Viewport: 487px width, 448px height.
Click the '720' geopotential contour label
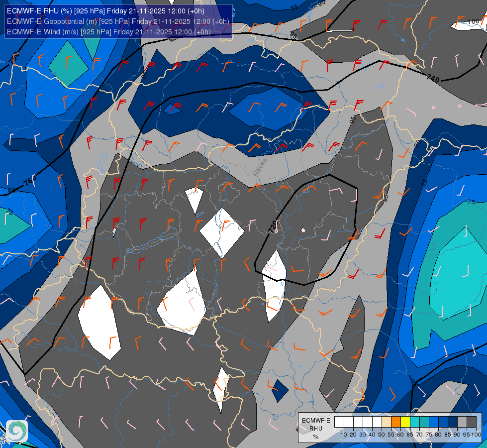point(273,227)
